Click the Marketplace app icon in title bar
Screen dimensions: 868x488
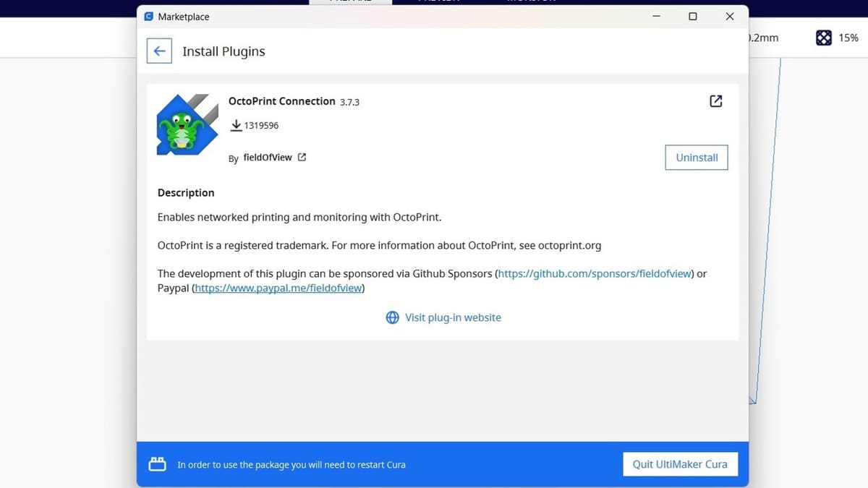tap(149, 17)
